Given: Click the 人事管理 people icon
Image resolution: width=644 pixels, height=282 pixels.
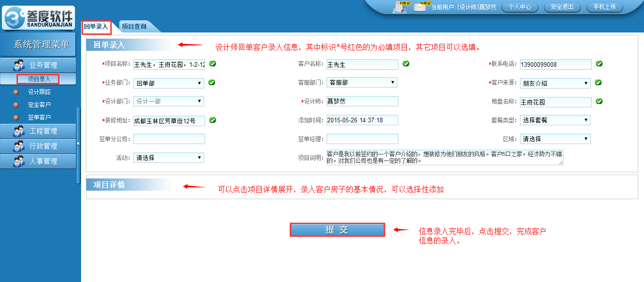Looking at the screenshot, I should (x=19, y=161).
